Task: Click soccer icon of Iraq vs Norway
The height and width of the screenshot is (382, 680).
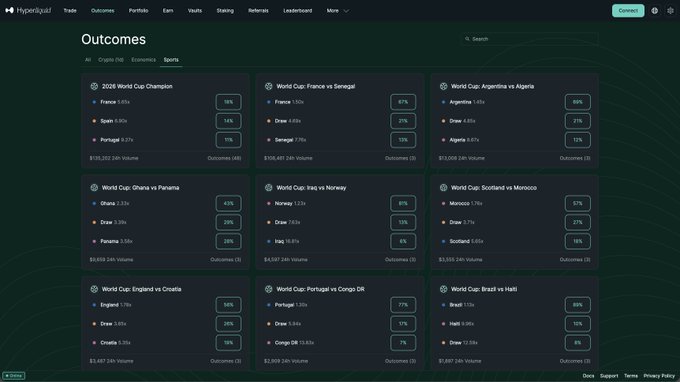Action: coord(268,188)
